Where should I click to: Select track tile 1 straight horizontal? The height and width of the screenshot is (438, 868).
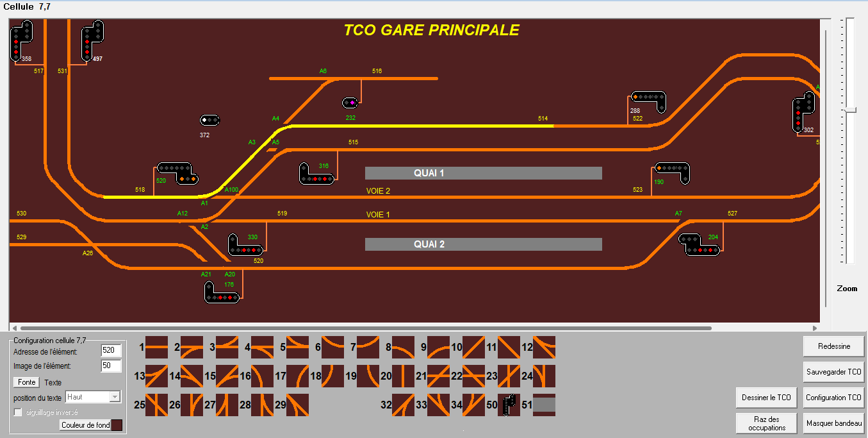pos(156,347)
